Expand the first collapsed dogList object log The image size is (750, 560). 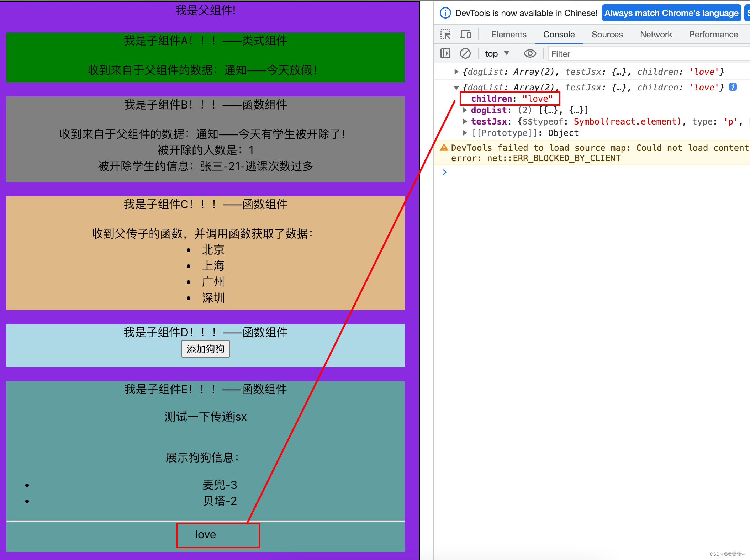coord(456,72)
